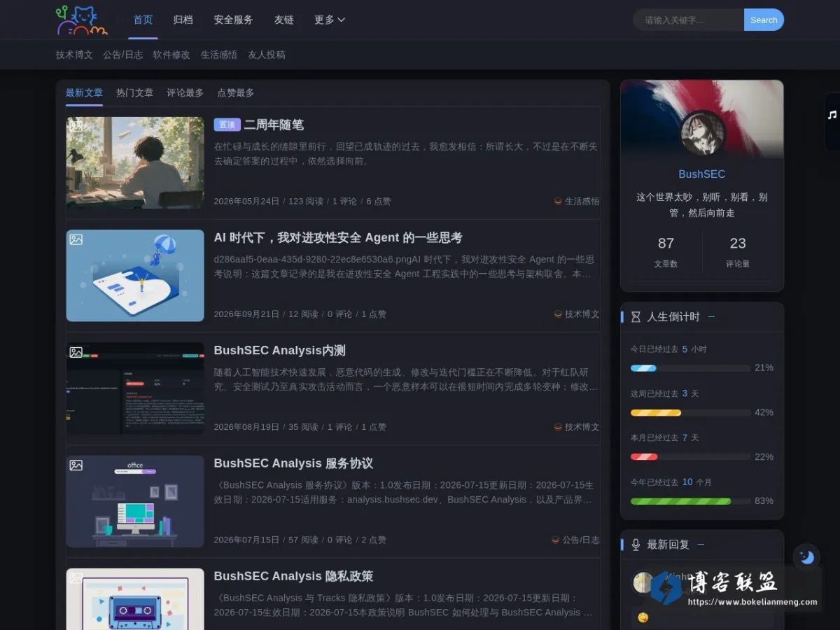Switch to the 点赞最多 tab

[x=235, y=92]
